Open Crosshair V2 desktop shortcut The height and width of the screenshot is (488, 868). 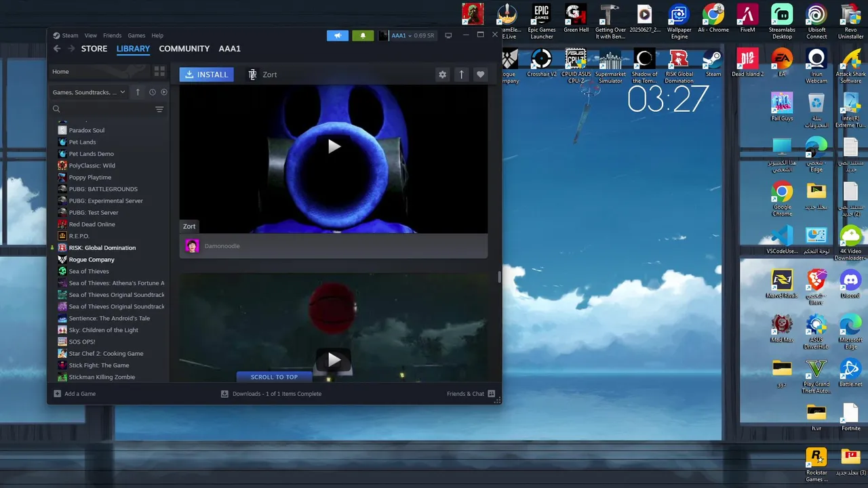pos(541,63)
